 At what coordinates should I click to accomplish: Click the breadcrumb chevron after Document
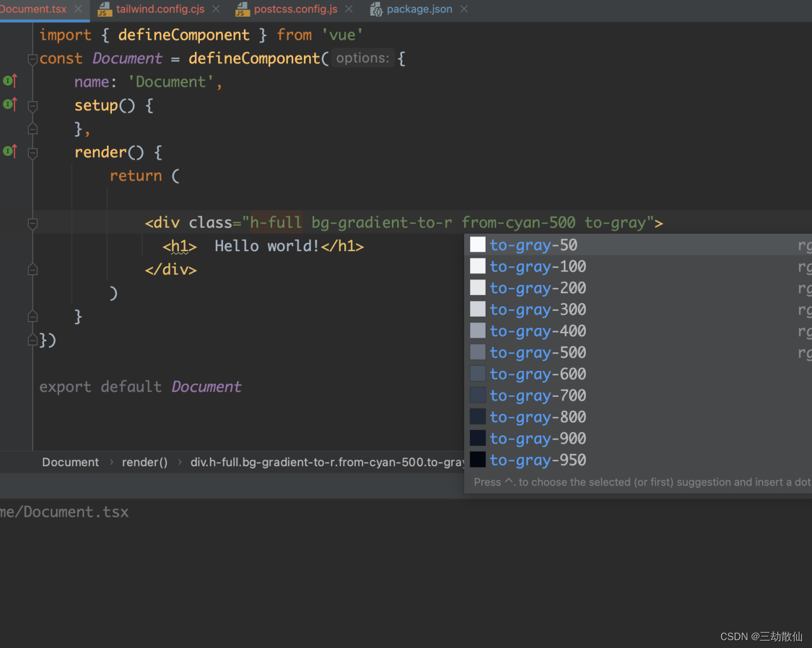click(x=111, y=462)
